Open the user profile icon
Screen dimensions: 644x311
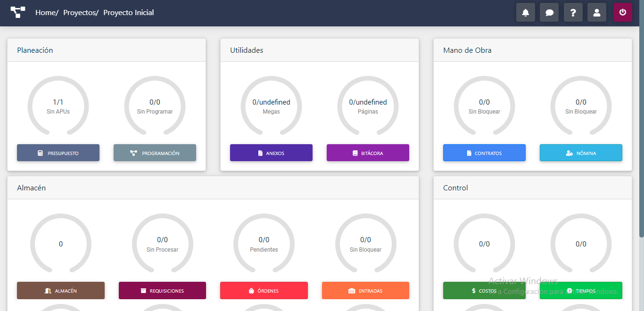click(596, 13)
